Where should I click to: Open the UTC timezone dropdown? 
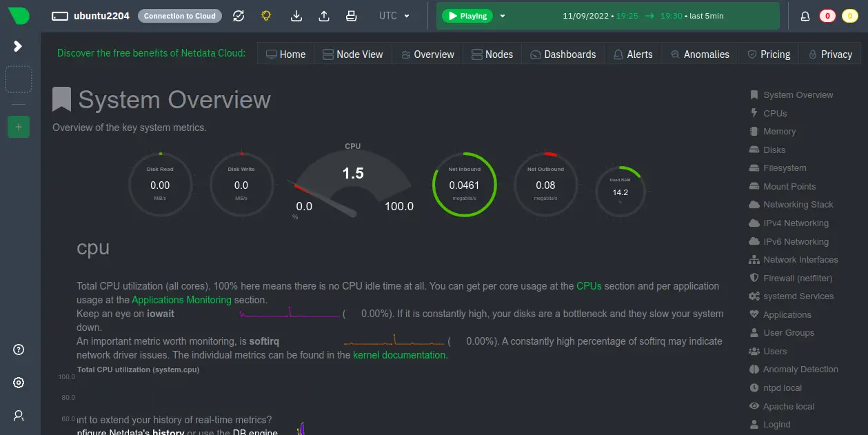[394, 16]
